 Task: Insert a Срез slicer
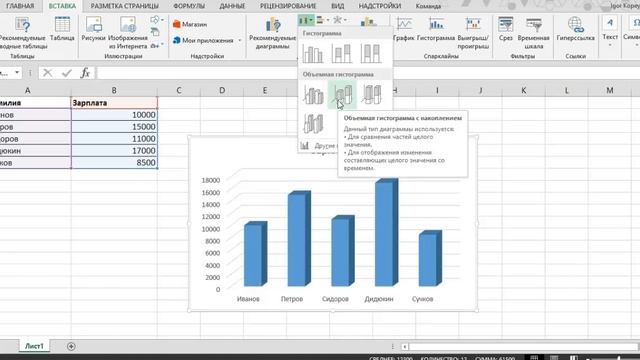pyautogui.click(x=506, y=29)
